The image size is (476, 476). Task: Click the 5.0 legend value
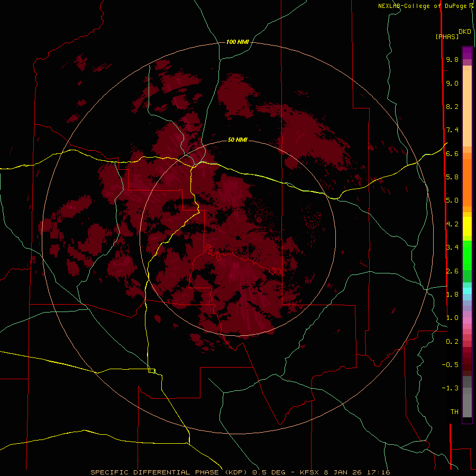coord(452,200)
